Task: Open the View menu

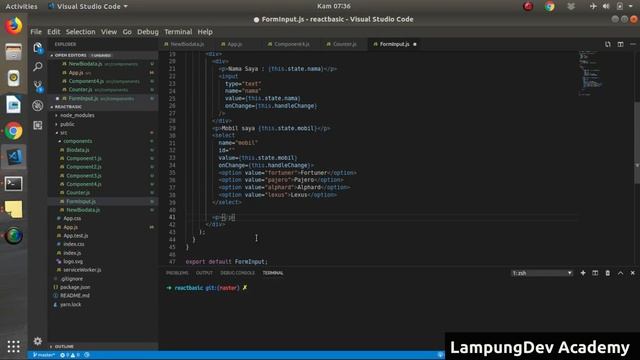Action: 109,32
